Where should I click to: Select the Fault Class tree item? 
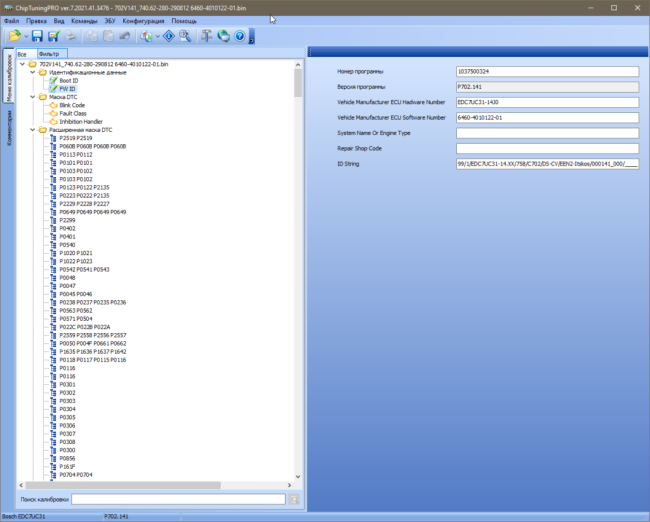coord(73,114)
